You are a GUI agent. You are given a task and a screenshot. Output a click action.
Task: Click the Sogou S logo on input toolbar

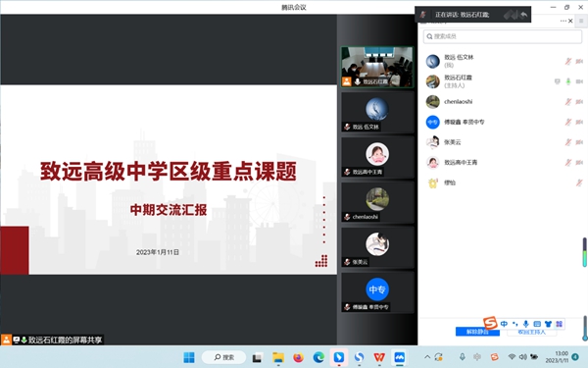tap(490, 322)
